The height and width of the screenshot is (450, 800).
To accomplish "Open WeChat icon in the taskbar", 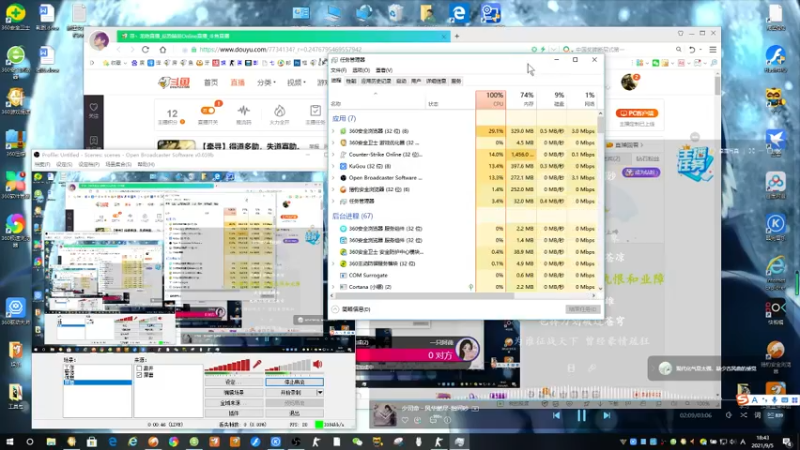I will coord(357,442).
